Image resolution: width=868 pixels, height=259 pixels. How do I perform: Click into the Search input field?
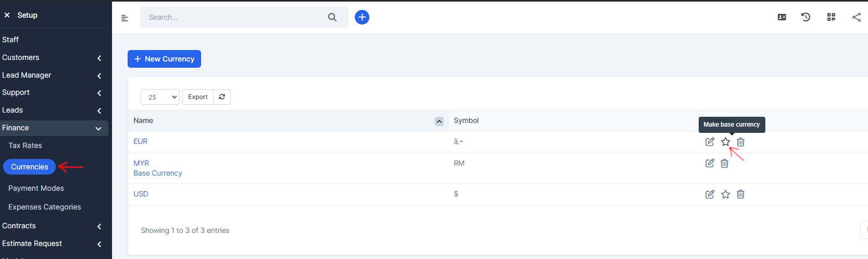click(234, 17)
